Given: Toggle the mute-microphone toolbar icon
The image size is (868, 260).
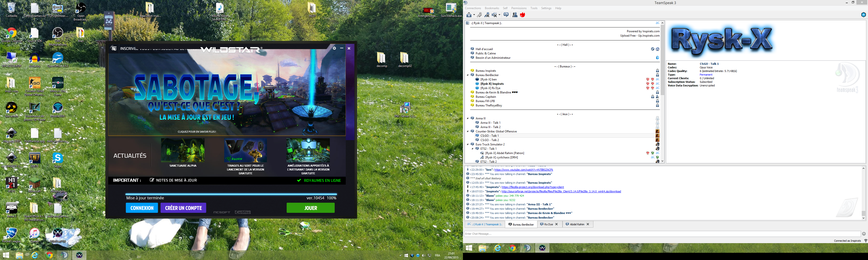Looking at the screenshot, I should click(487, 15).
